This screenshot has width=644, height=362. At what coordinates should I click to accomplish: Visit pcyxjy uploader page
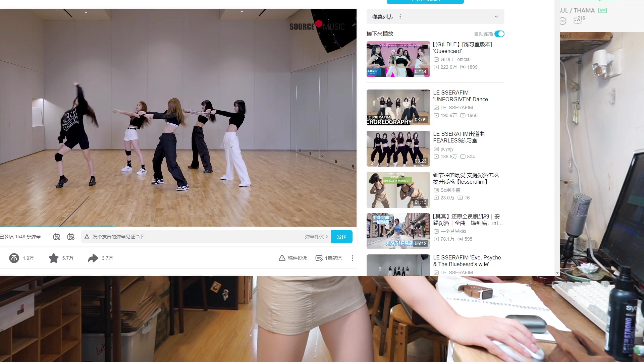coord(444,149)
